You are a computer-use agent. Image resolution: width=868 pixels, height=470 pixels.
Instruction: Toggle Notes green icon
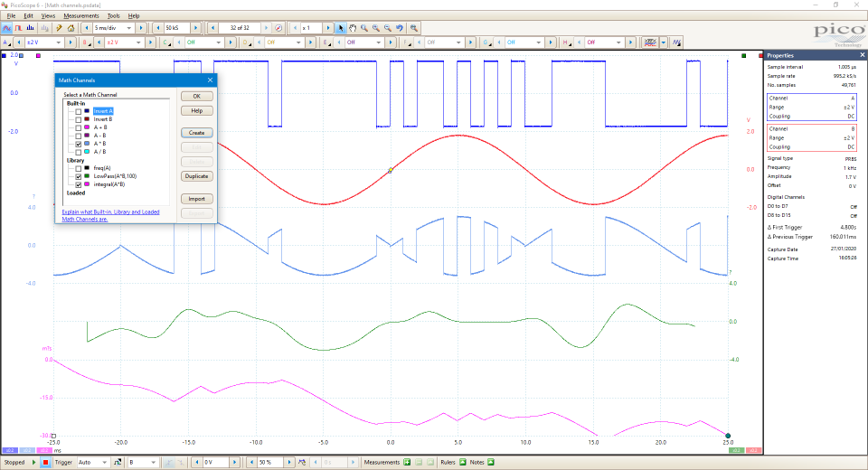[491, 462]
